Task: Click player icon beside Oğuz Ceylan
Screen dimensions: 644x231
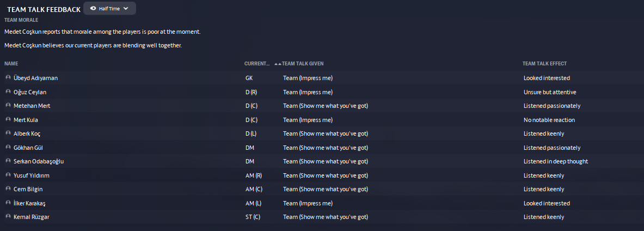Action: coord(8,92)
